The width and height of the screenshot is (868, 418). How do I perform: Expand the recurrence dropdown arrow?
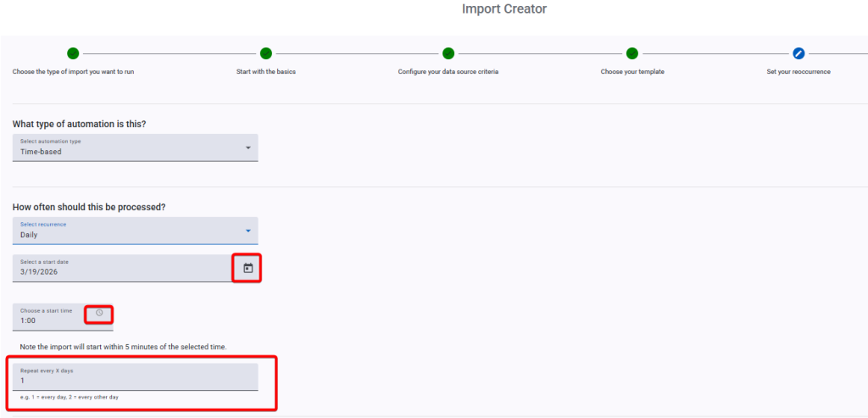click(x=248, y=231)
